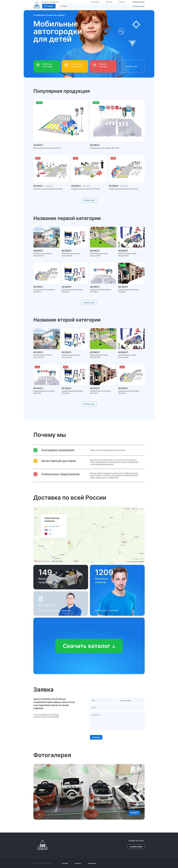Click the Email input field

click(x=117, y=707)
